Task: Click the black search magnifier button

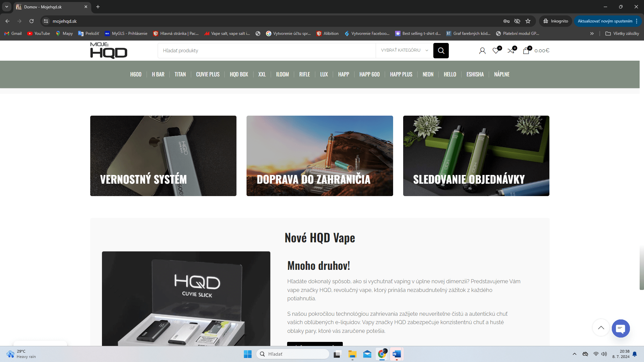Action: pos(441,51)
